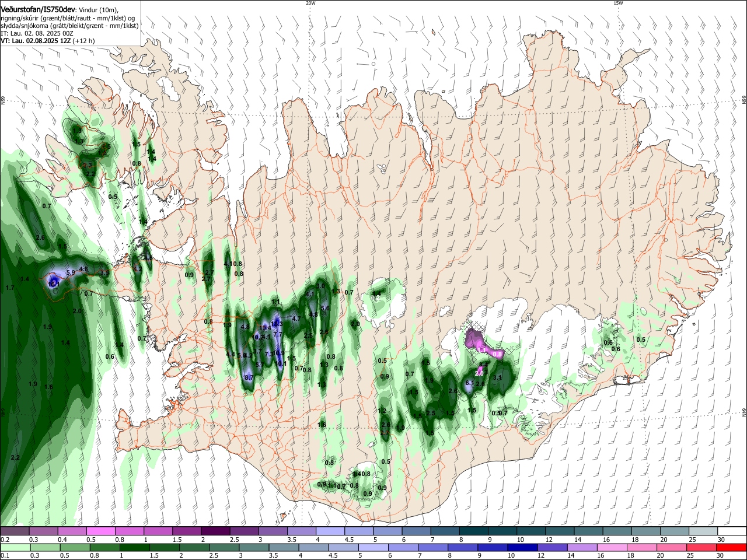Image resolution: width=747 pixels, height=560 pixels.
Task: Click the 15W longitude label
Action: (x=618, y=3)
